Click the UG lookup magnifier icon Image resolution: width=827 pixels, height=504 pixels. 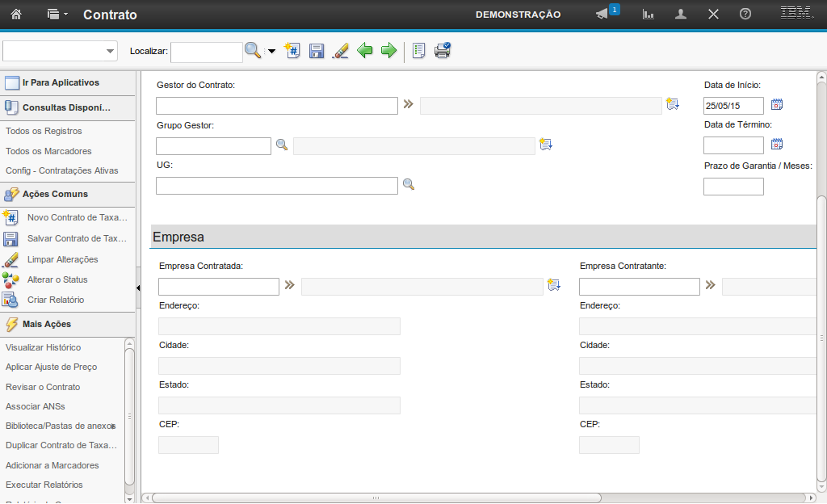coord(409,185)
